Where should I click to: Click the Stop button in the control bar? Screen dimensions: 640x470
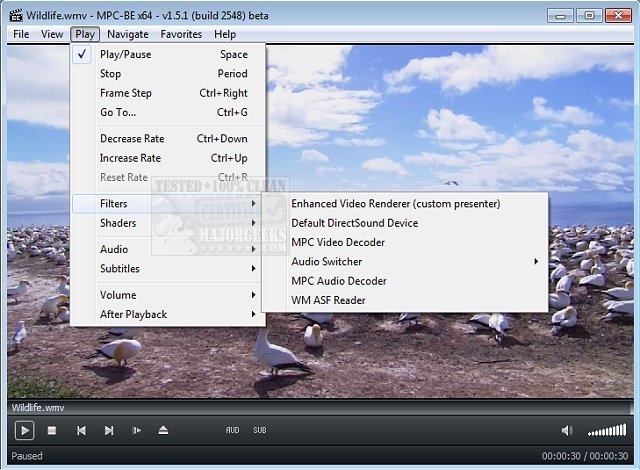coord(52,430)
